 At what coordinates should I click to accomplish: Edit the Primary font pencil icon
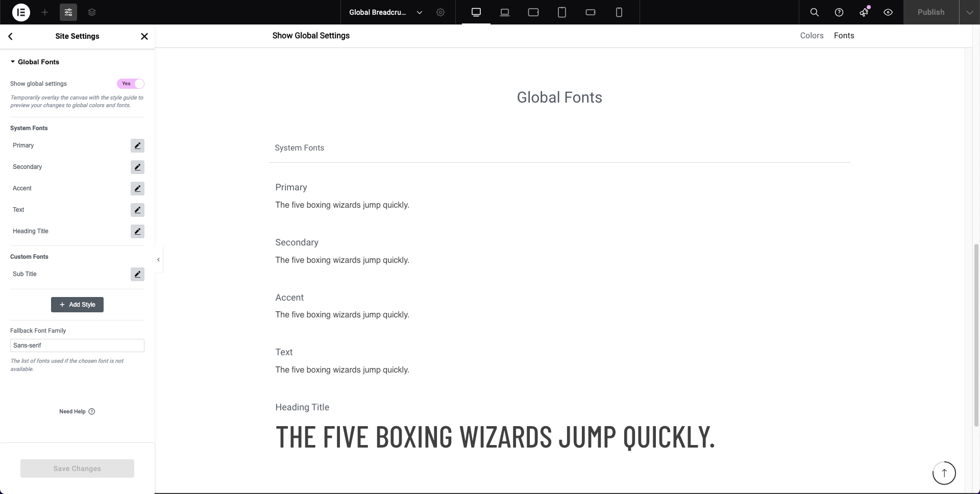click(x=137, y=146)
